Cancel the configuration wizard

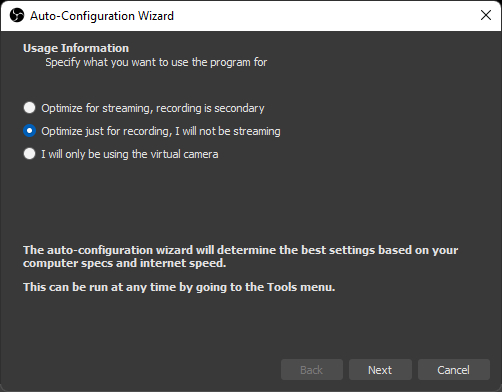tap(454, 370)
